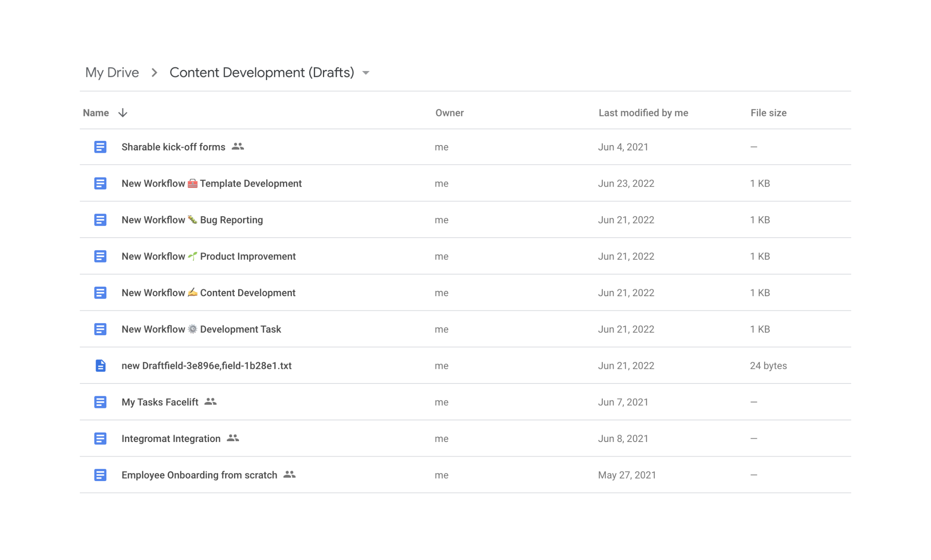This screenshot has width=931, height=560.
Task: Select New Workflow Development Task file name
Action: point(202,329)
